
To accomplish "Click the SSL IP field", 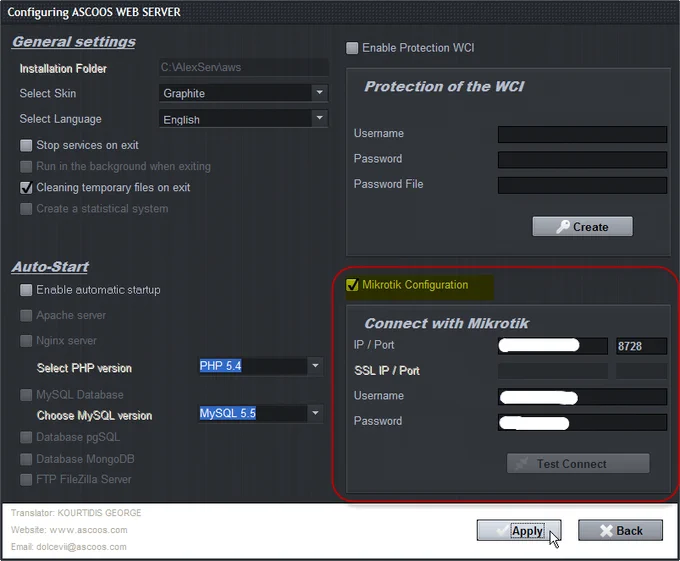I will pyautogui.click(x=553, y=371).
